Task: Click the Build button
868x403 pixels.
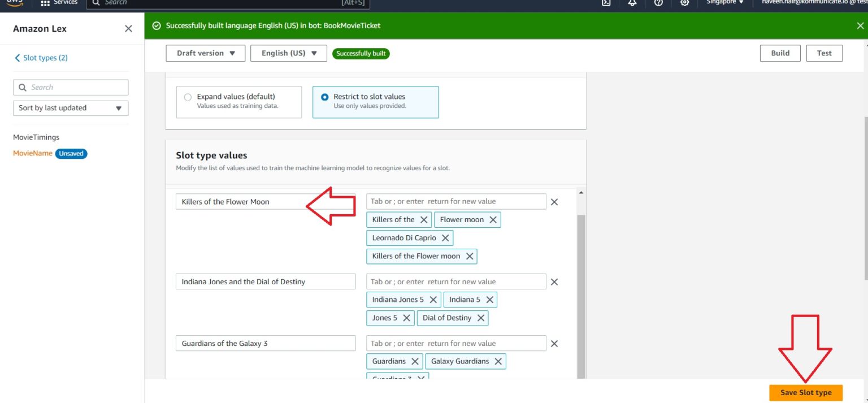Action: tap(780, 53)
